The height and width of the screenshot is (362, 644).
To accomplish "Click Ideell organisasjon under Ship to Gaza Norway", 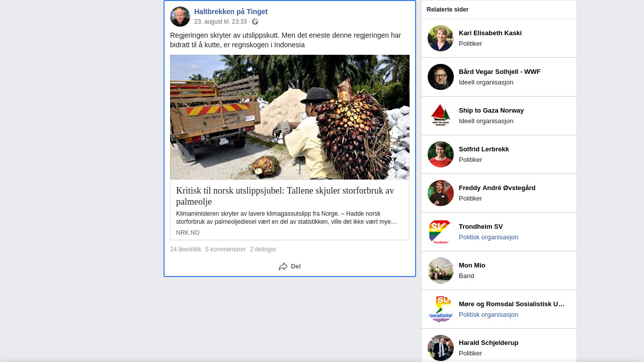I will coord(486,121).
